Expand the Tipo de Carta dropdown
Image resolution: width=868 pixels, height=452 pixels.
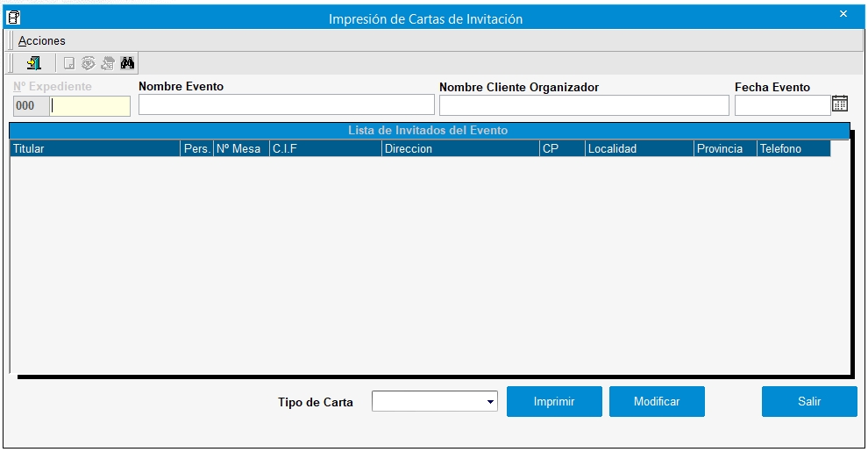tap(490, 402)
